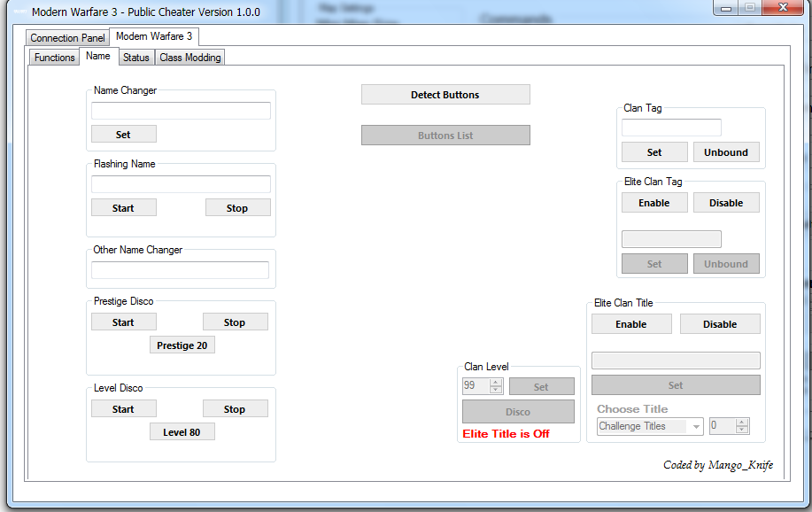Stop the Prestige Disco
This screenshot has height=512, width=812.
click(235, 322)
